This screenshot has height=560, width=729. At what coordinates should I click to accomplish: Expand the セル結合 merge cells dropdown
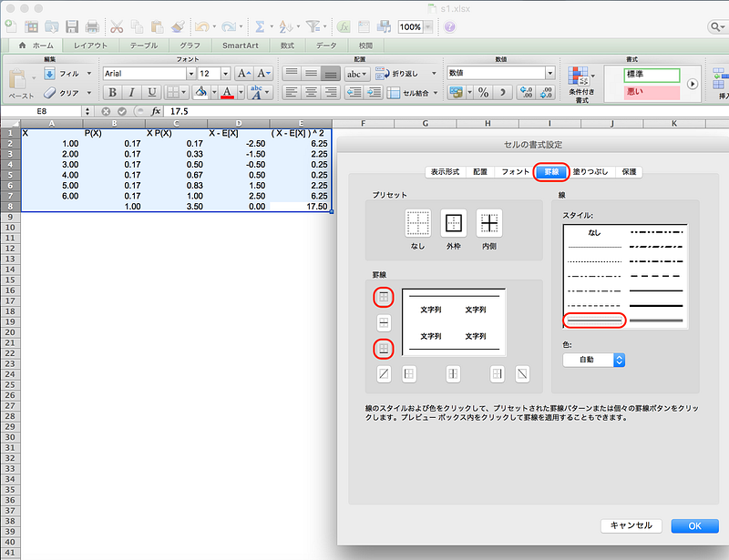[436, 93]
